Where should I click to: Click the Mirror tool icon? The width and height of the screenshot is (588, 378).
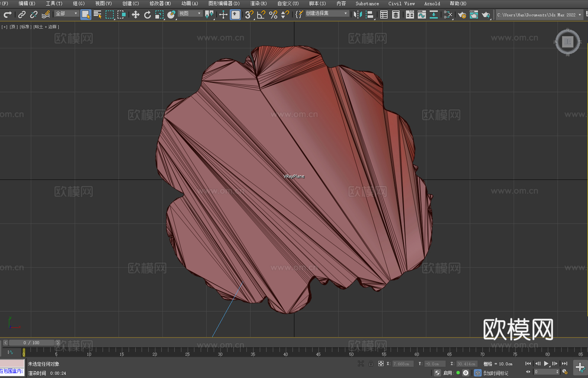(358, 14)
